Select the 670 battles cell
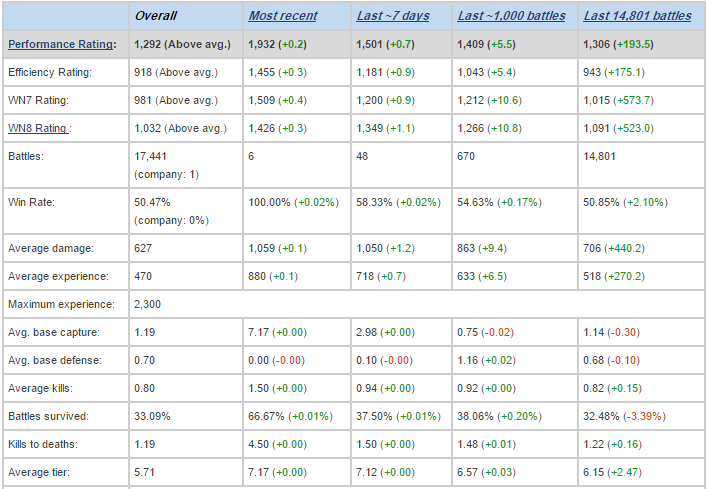The height and width of the screenshot is (489, 707). tap(466, 156)
